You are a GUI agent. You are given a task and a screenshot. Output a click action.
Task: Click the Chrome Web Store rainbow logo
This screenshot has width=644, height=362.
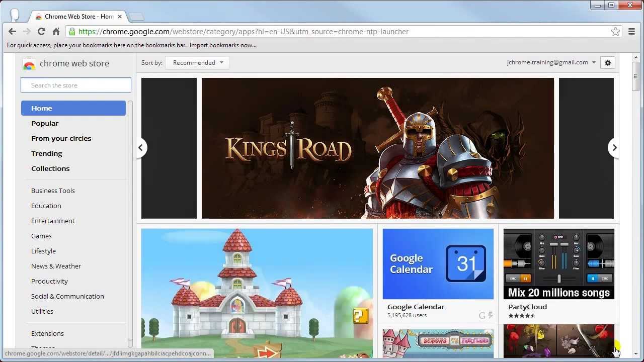29,64
